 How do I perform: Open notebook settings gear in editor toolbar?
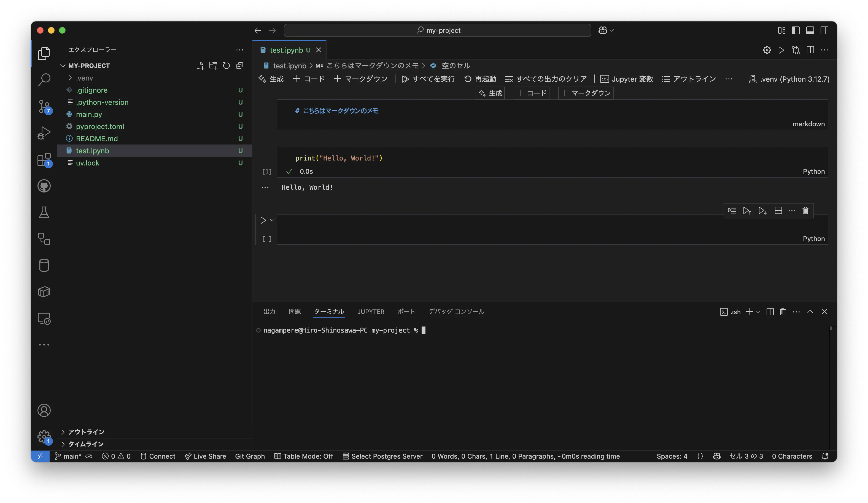(x=767, y=50)
